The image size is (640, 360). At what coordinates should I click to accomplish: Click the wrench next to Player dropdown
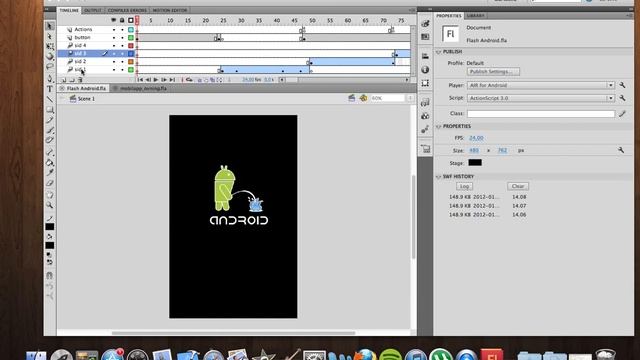point(622,85)
